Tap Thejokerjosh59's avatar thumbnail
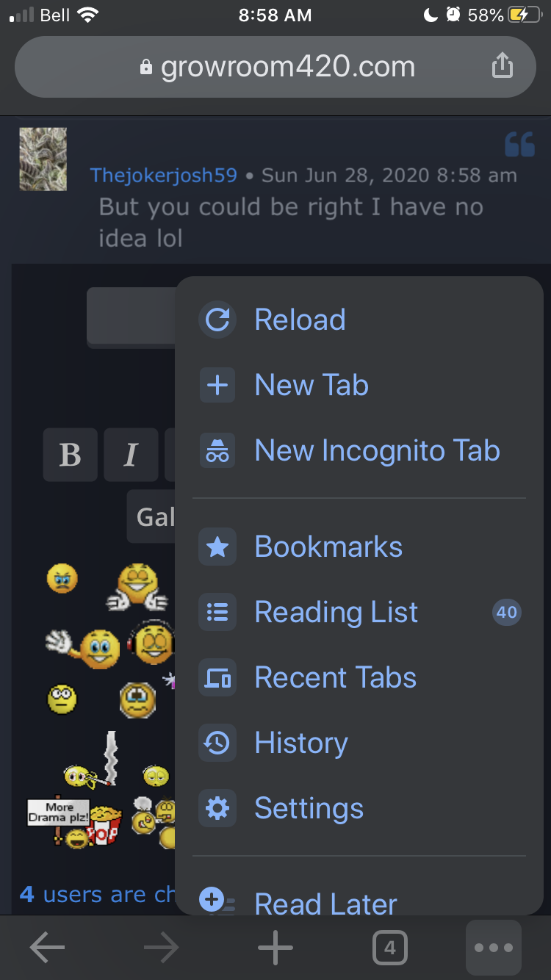551x980 pixels. coord(43,159)
